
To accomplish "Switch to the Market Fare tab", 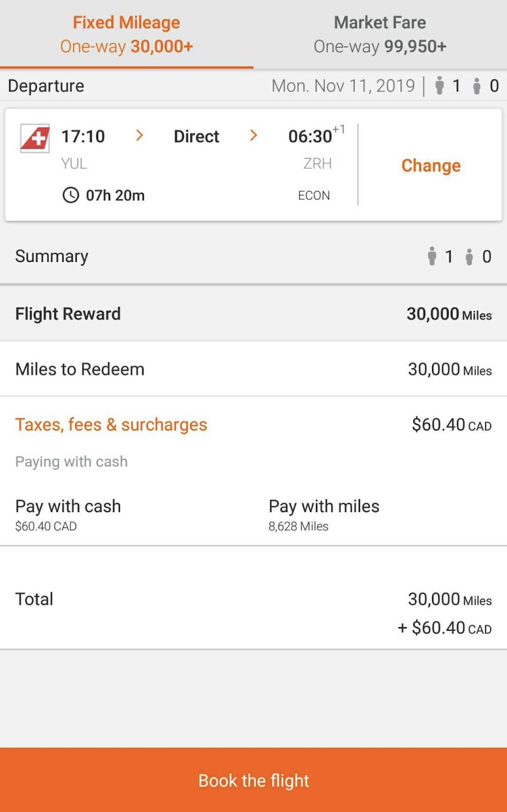I will coord(380,35).
